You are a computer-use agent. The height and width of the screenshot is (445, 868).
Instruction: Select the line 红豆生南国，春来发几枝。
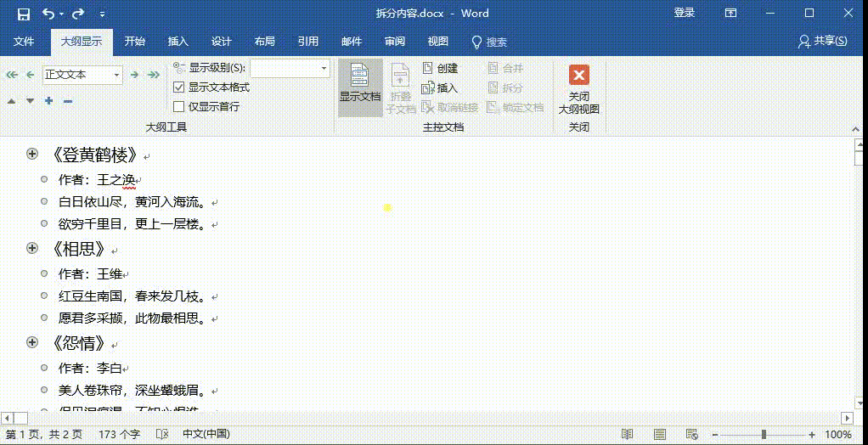coord(132,296)
